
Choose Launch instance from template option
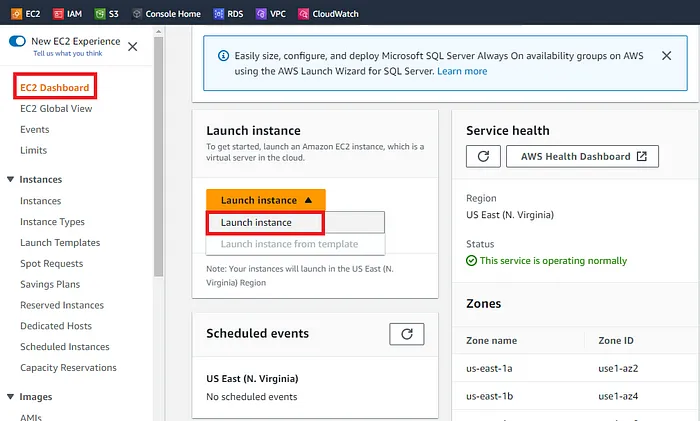pyautogui.click(x=295, y=244)
